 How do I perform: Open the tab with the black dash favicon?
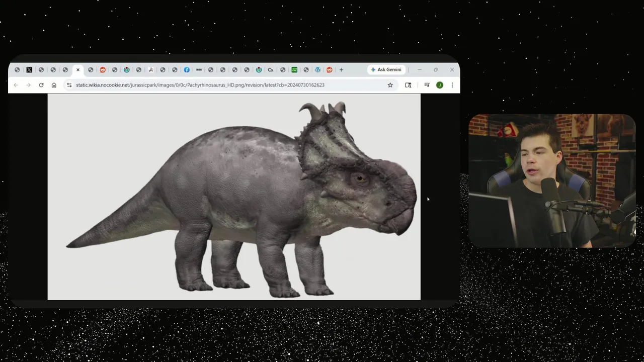point(199,70)
